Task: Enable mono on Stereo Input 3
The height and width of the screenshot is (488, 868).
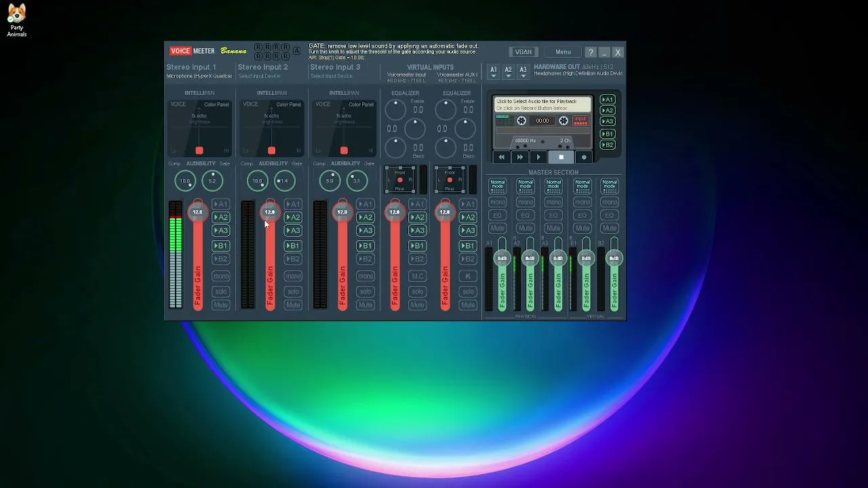Action: (x=366, y=276)
